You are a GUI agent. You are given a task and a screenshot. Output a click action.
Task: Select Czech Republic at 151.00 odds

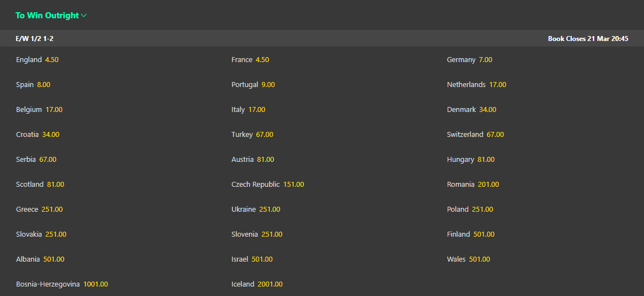point(268,185)
